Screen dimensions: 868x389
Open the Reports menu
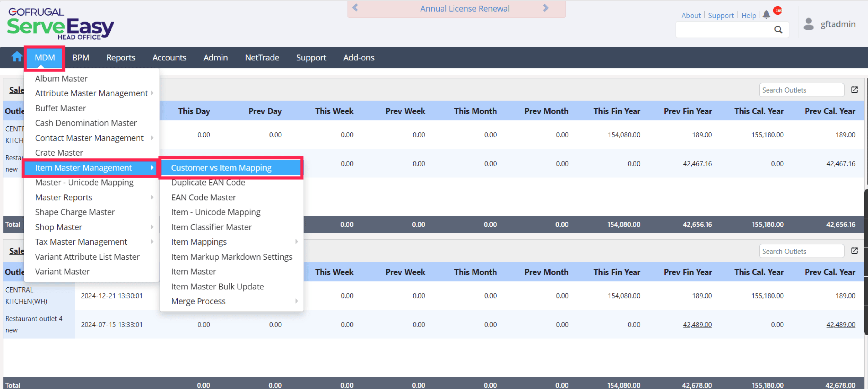121,58
